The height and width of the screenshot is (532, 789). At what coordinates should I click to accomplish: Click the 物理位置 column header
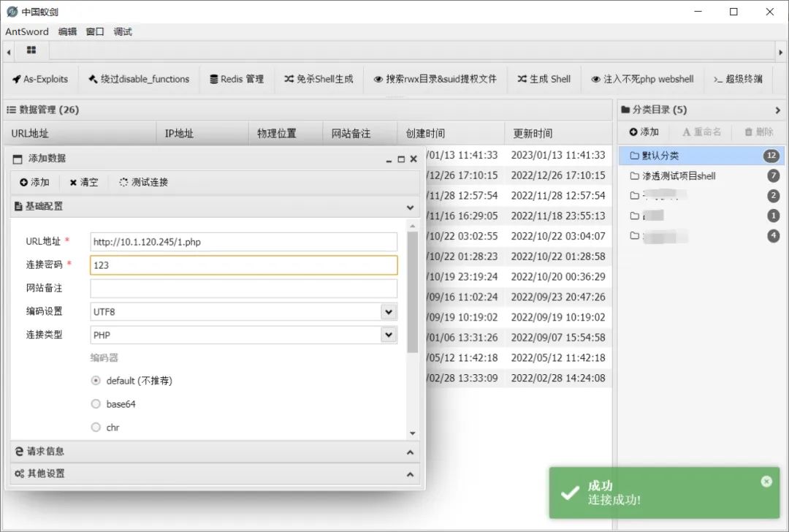click(x=286, y=134)
